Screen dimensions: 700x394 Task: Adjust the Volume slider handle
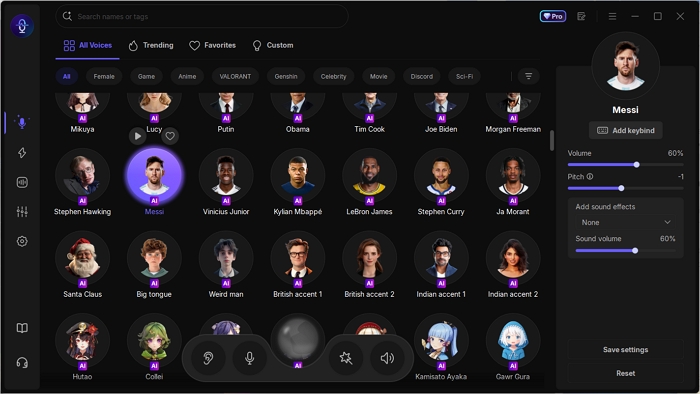(x=637, y=165)
